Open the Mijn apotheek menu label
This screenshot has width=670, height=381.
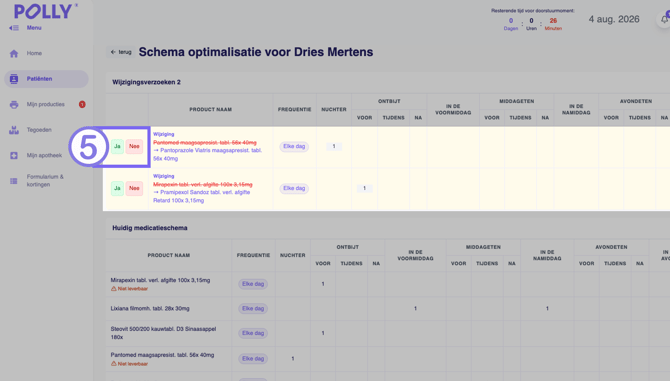(44, 155)
